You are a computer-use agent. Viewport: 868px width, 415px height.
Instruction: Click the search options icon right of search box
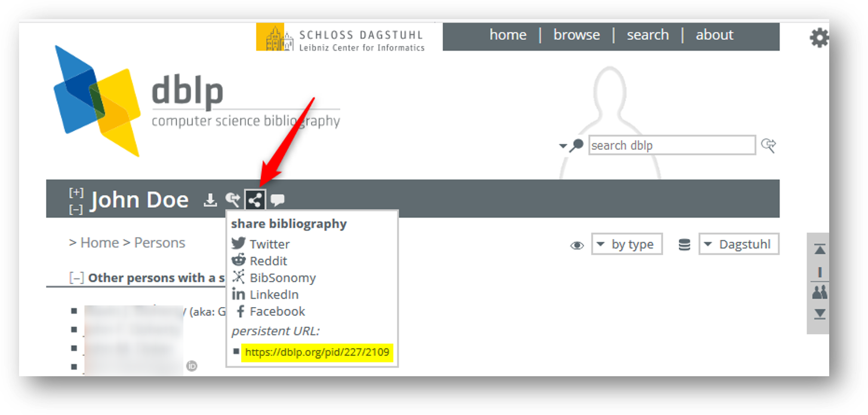(x=768, y=145)
